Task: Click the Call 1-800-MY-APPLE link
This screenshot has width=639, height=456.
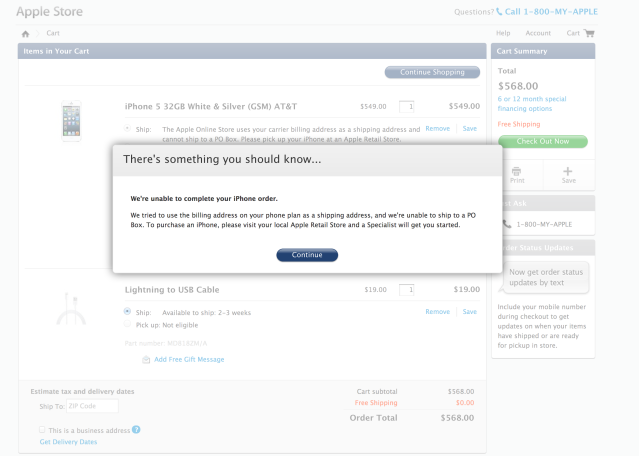Action: click(551, 12)
